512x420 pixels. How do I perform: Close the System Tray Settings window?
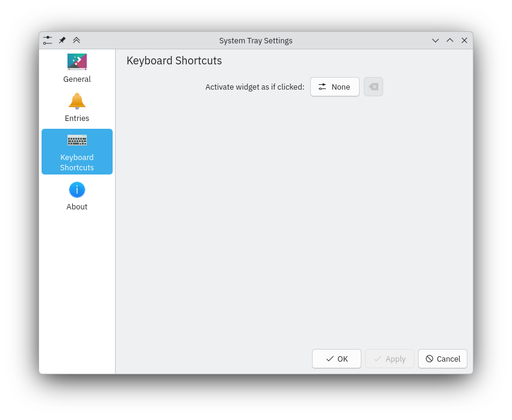coord(464,40)
